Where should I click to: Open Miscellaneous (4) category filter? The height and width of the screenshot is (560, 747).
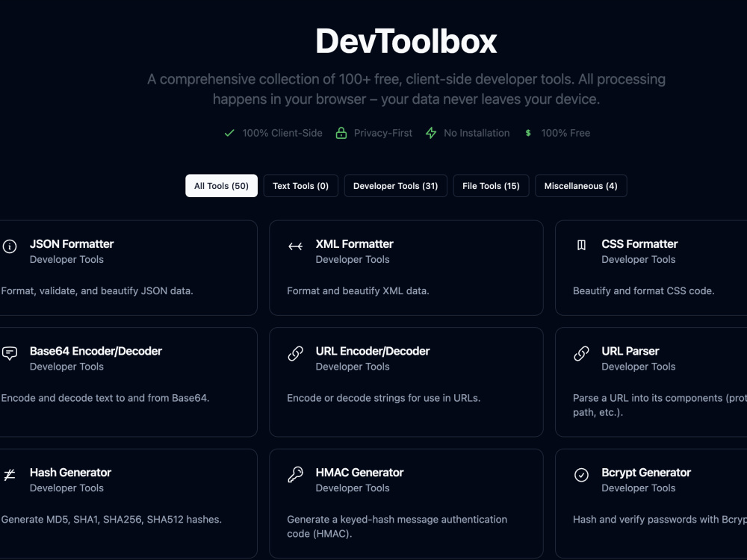[580, 186]
